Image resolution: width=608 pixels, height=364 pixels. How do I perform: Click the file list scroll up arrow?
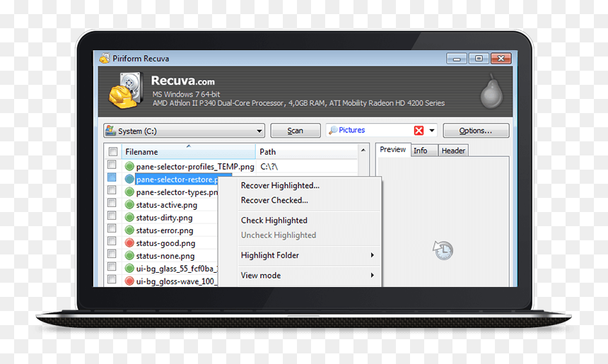(x=363, y=150)
